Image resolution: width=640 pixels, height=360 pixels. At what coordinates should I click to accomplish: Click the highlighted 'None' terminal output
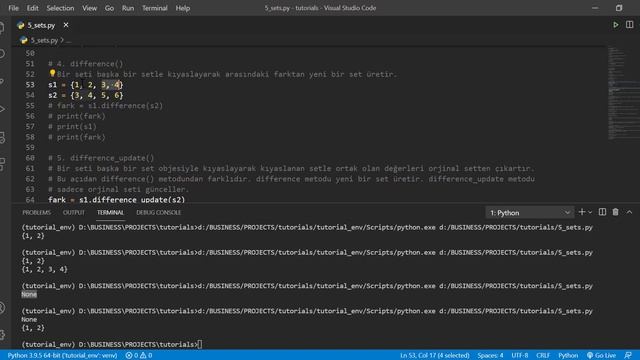click(29, 294)
